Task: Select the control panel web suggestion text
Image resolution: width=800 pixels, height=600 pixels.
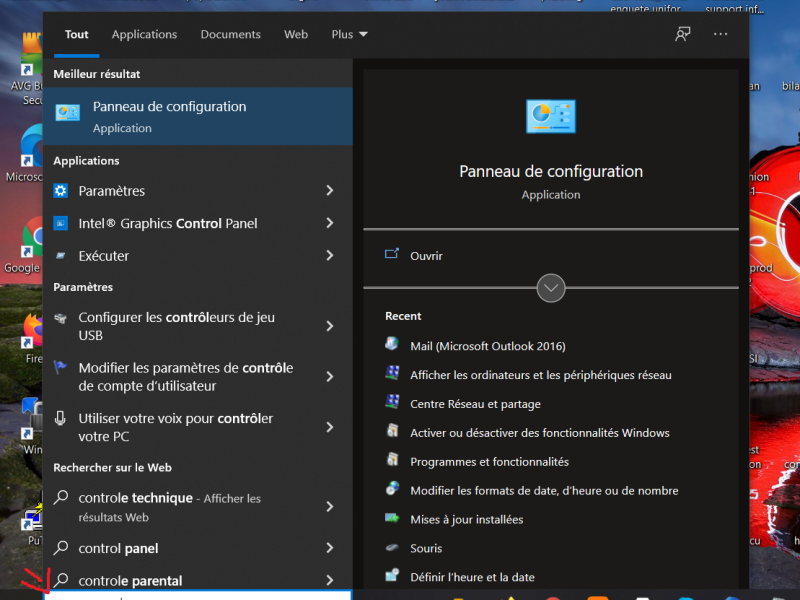Action: pyautogui.click(x=118, y=548)
